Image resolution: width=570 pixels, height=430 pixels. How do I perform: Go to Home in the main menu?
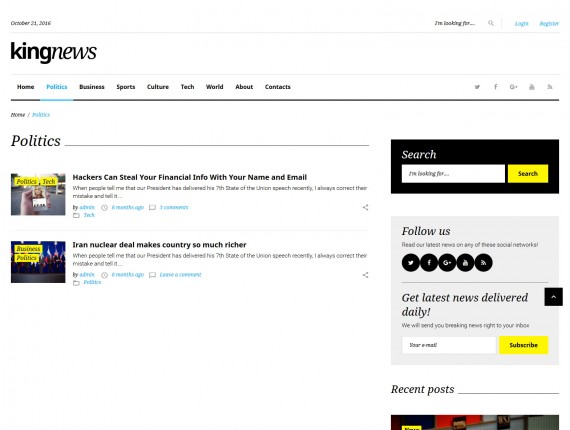(25, 87)
